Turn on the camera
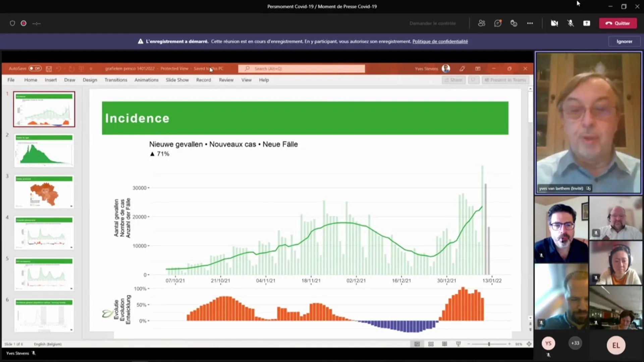This screenshot has height=362, width=644. click(x=554, y=23)
